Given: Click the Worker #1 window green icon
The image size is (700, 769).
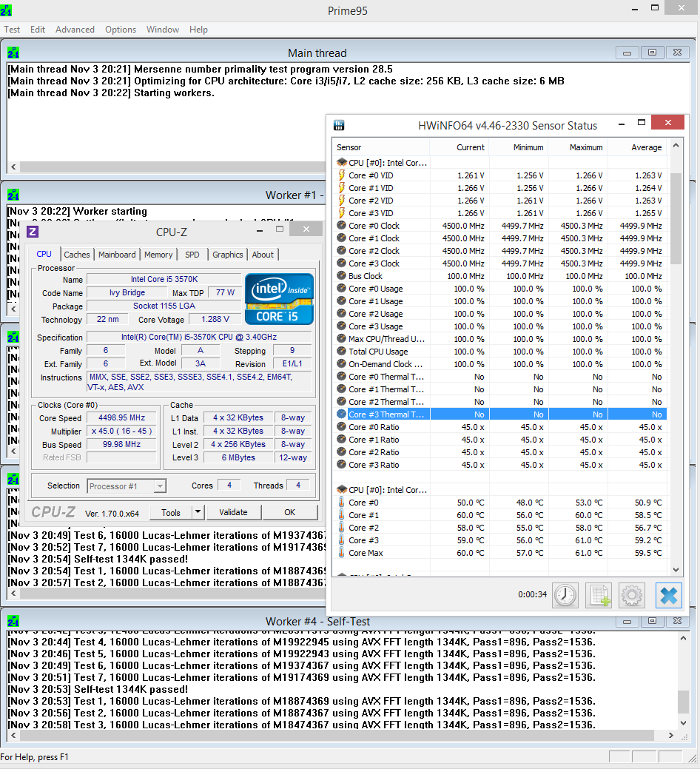Looking at the screenshot, I should click(x=13, y=195).
